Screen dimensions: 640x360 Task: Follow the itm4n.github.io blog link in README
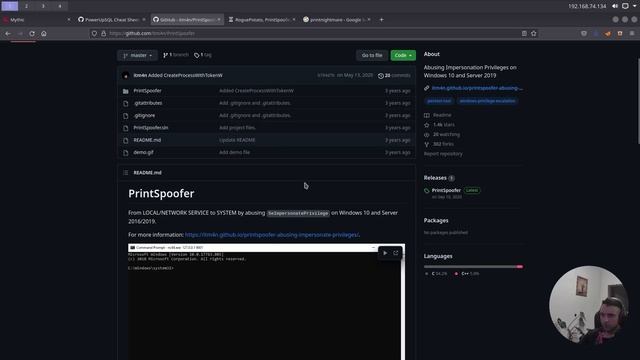[272, 235]
